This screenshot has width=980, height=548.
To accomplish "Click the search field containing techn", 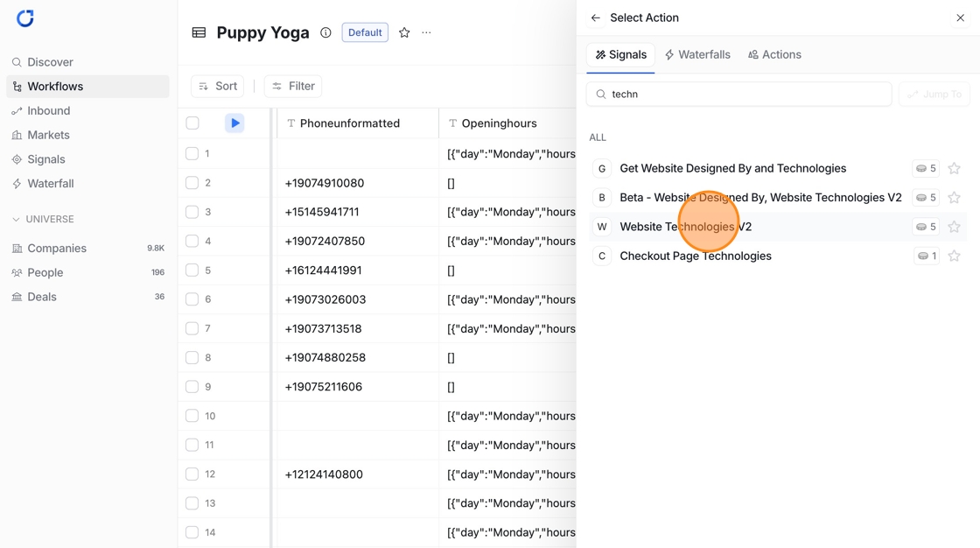I will 738,95.
